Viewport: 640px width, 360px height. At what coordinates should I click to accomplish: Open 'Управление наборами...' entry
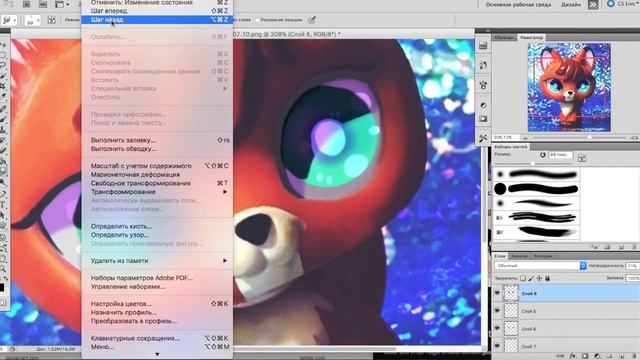(157, 287)
